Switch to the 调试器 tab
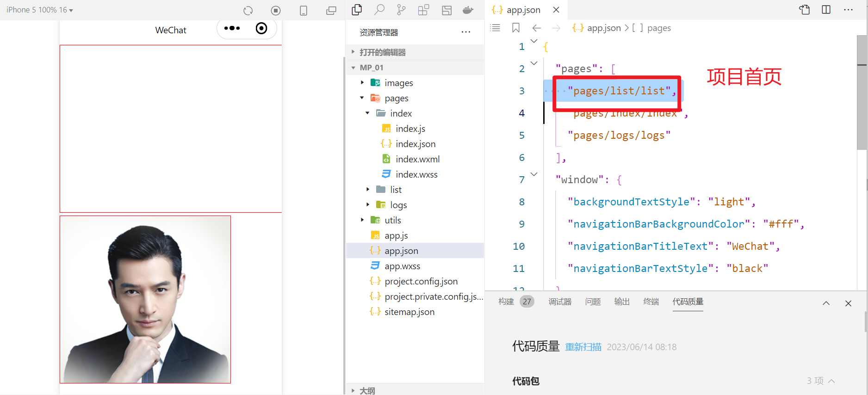The width and height of the screenshot is (868, 395). coord(560,302)
